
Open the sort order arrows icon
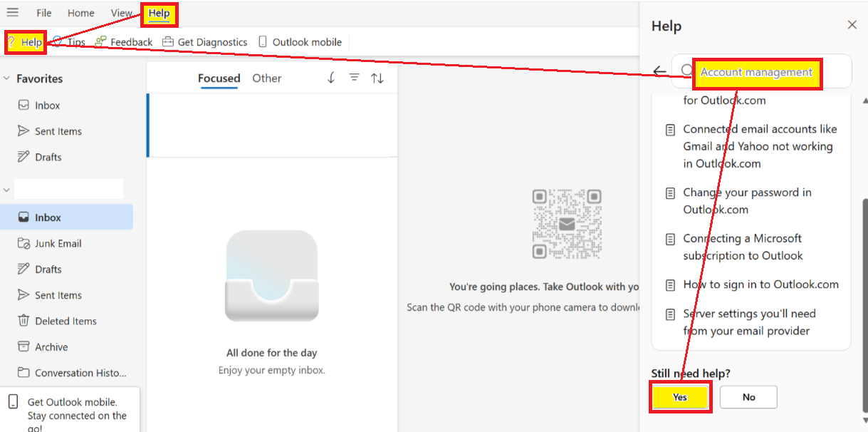point(377,78)
